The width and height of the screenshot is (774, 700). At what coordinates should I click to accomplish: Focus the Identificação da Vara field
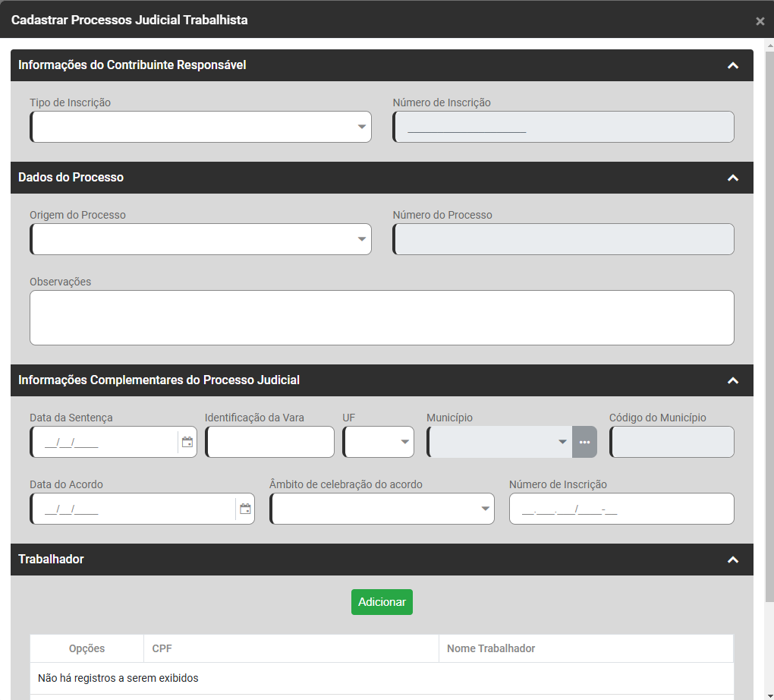tap(269, 442)
